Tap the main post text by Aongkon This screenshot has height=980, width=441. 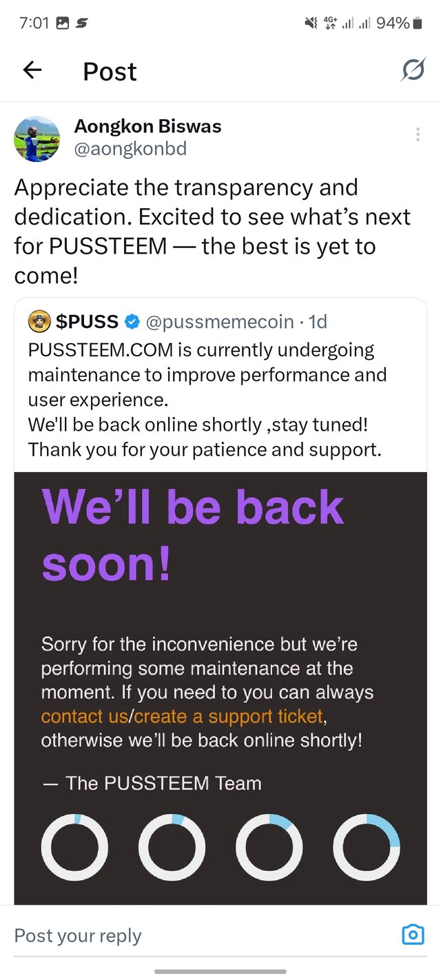[x=214, y=231]
